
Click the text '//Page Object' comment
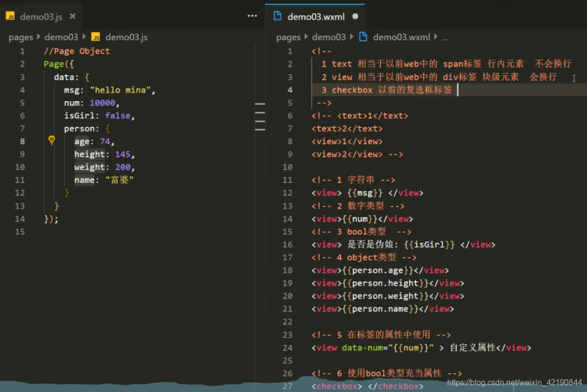coord(77,51)
